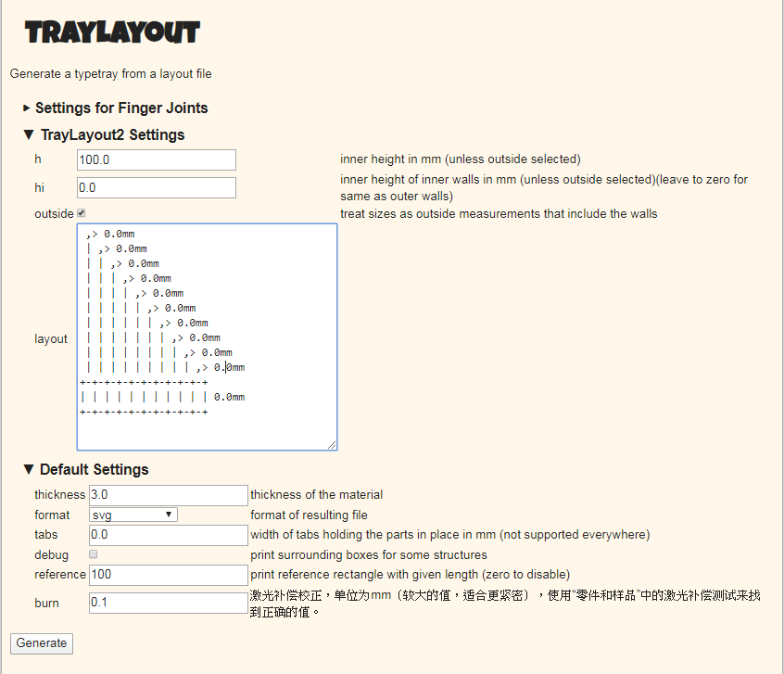Expand Settings for Finger Joints section
The height and width of the screenshot is (674, 784).
pyautogui.click(x=120, y=108)
